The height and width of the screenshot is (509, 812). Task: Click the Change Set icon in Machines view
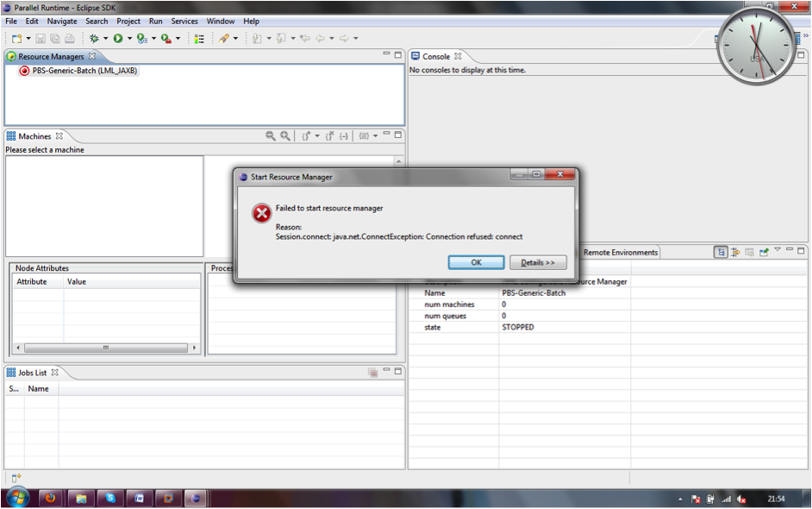(365, 135)
